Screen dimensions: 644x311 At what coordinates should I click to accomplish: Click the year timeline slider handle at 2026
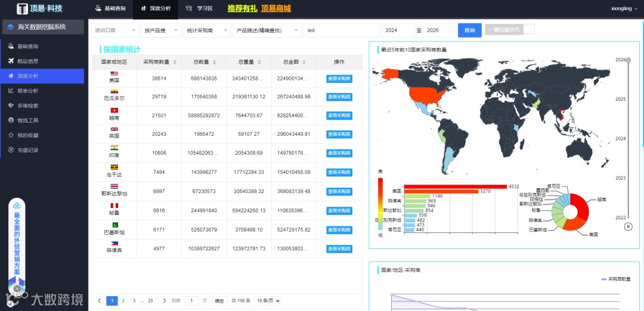[628, 60]
